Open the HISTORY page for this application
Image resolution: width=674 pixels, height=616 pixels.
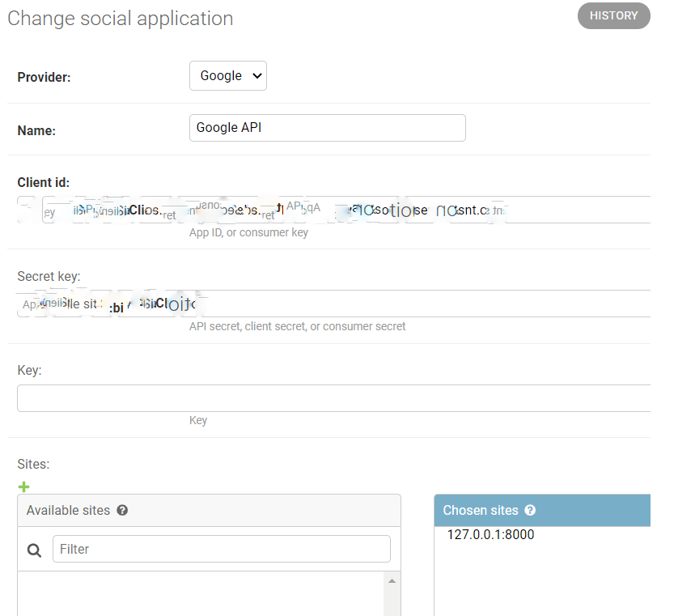[613, 15]
